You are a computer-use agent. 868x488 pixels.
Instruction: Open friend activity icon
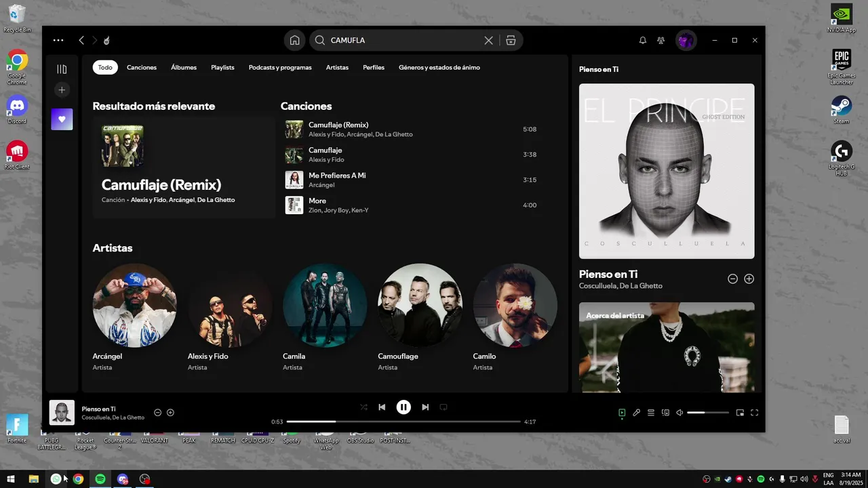coord(660,40)
